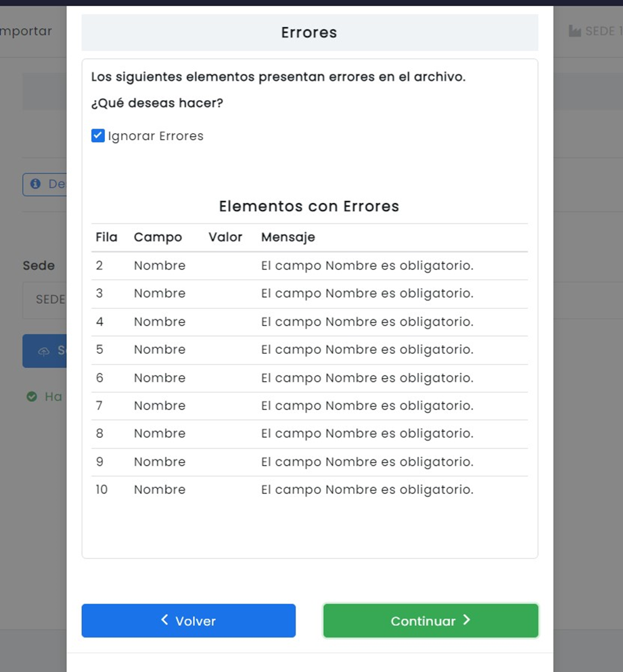Select the Campo column header
The image size is (623, 672).
click(158, 238)
